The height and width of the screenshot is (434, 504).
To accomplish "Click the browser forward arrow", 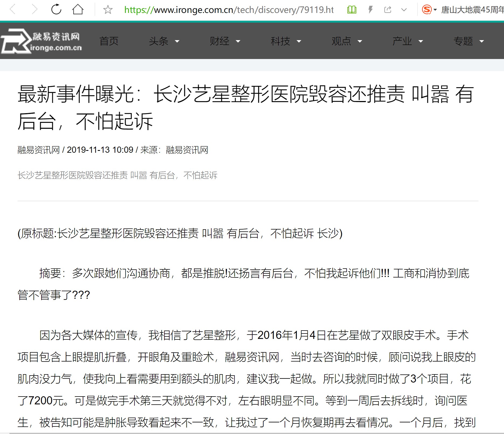I will point(34,10).
